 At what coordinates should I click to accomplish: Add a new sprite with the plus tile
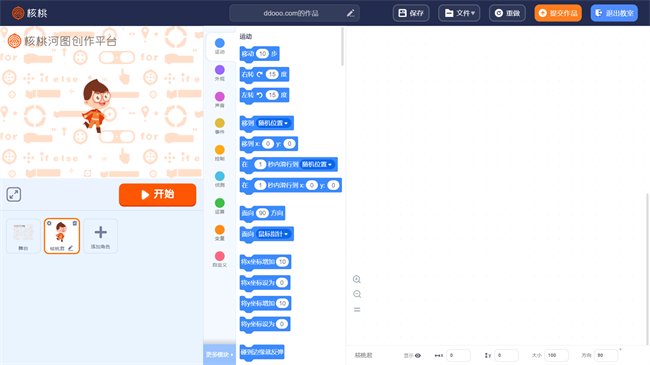100,236
